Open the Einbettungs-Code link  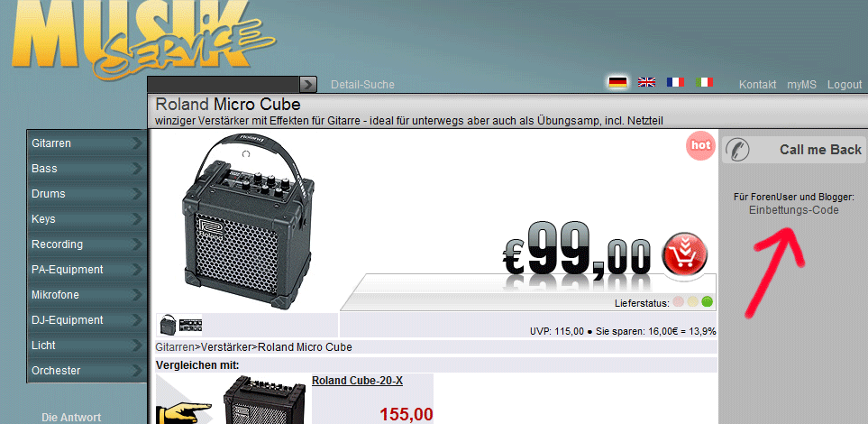tap(794, 210)
